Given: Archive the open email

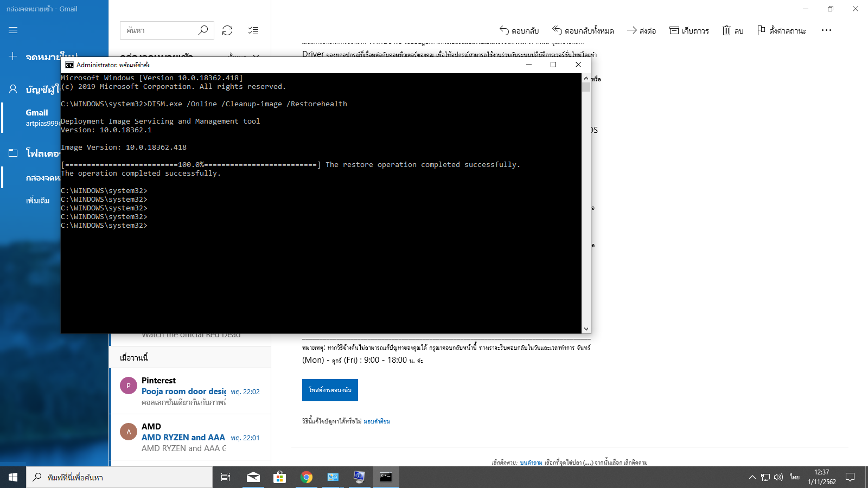Looking at the screenshot, I should click(689, 30).
